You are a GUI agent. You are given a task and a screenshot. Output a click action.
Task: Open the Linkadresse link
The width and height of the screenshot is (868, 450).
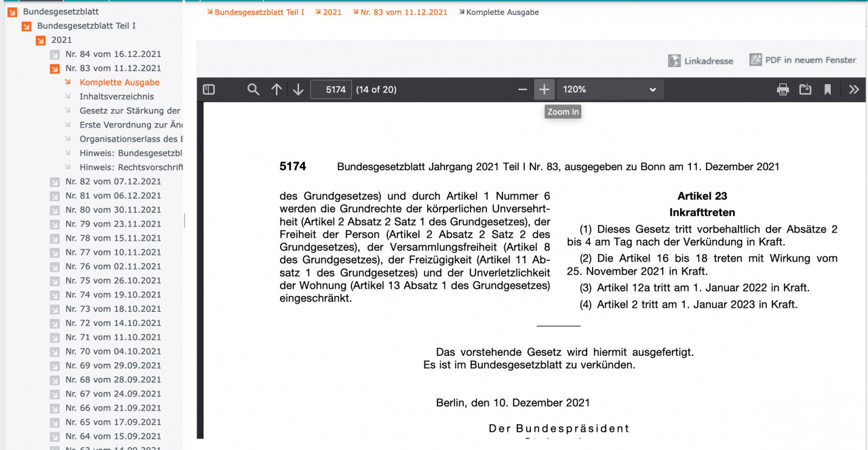pyautogui.click(x=701, y=61)
